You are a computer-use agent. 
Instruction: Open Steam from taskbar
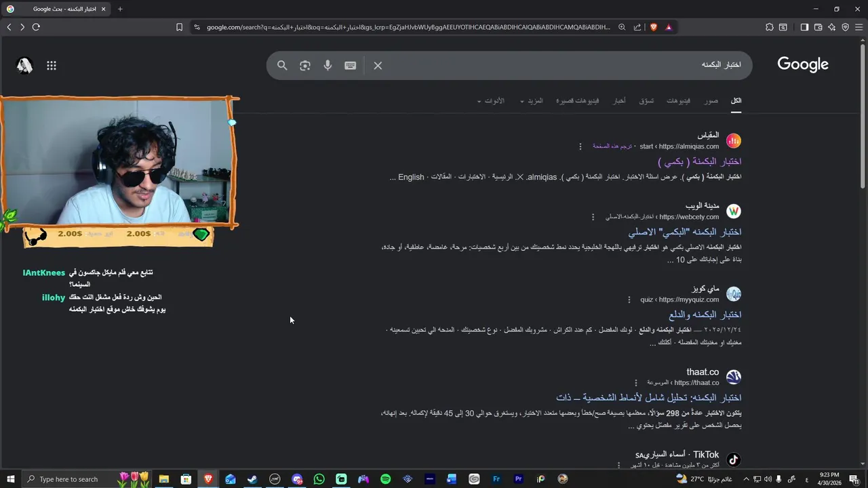point(252,479)
